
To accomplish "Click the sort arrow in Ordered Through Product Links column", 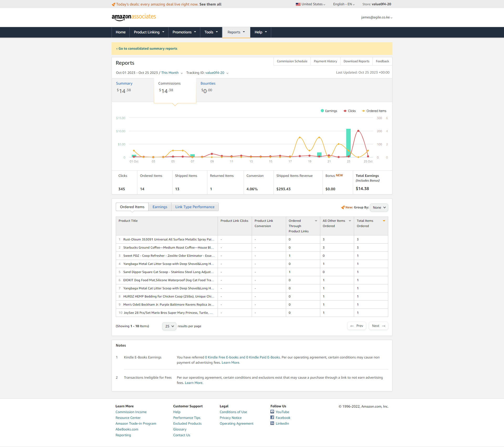I will tap(316, 221).
